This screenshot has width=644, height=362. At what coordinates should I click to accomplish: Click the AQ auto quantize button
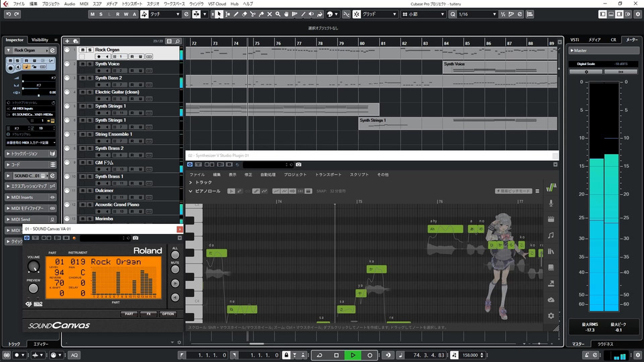pos(74,355)
